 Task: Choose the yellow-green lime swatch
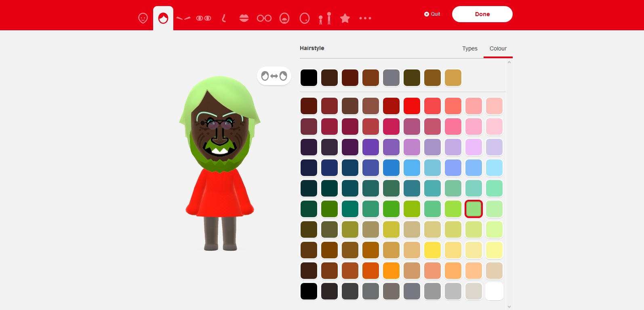(x=412, y=209)
